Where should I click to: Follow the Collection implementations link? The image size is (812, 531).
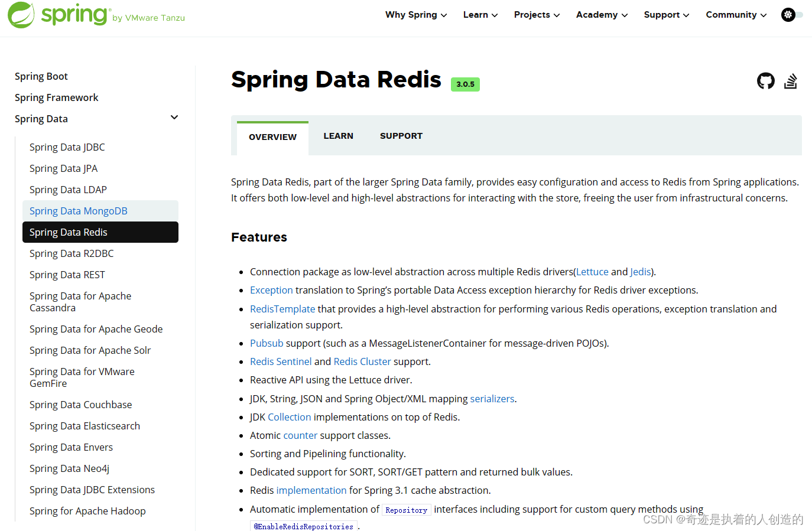tap(289, 417)
